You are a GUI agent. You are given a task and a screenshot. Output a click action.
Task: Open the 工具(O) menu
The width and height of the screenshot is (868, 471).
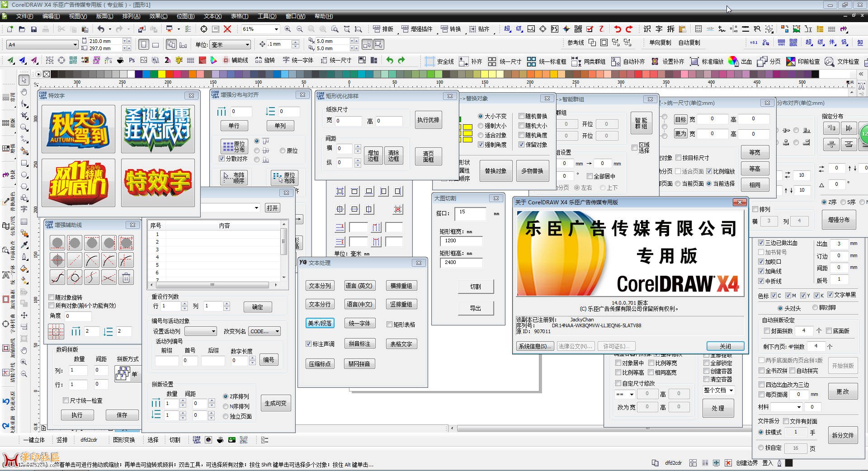tap(267, 16)
